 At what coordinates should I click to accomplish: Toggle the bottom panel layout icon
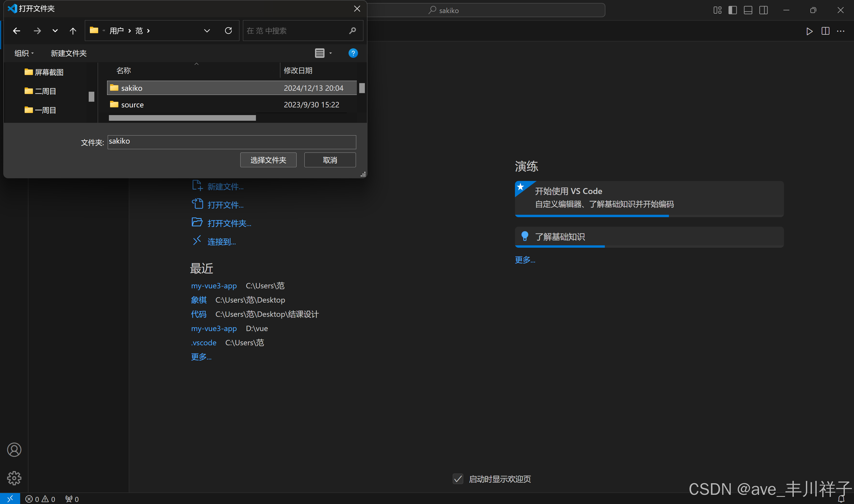pos(748,10)
